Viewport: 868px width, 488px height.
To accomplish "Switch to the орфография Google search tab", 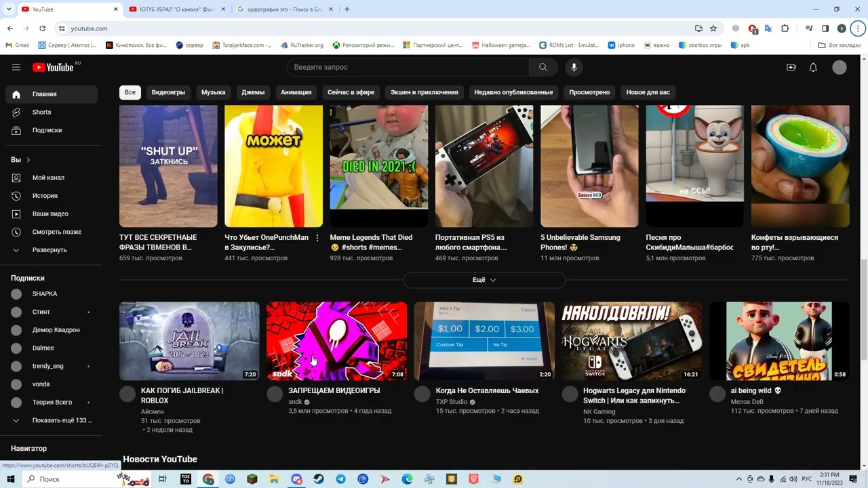I will pyautogui.click(x=283, y=9).
